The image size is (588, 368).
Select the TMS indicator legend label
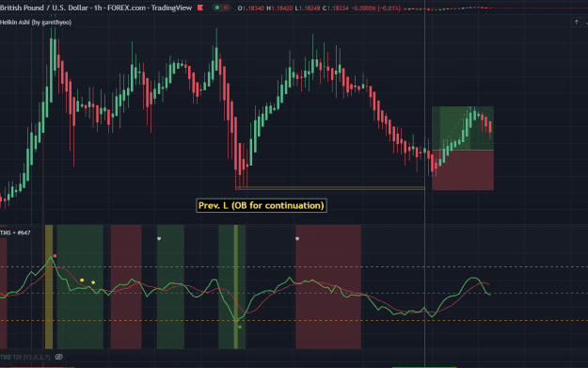coord(15,232)
